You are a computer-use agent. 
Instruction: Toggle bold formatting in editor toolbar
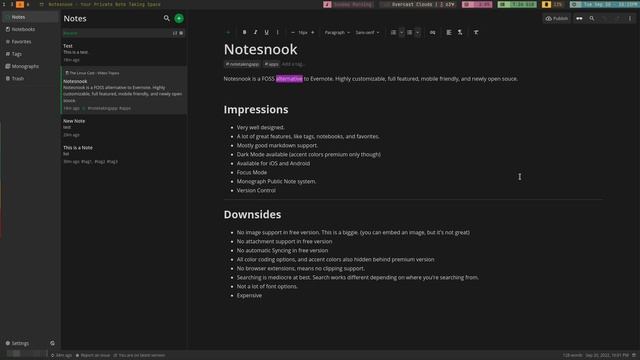pos(244,32)
